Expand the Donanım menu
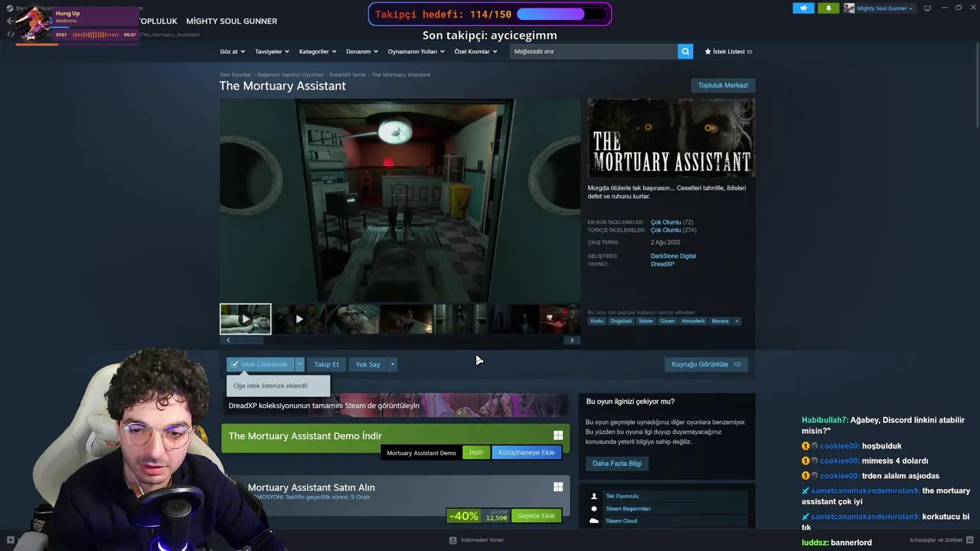The height and width of the screenshot is (551, 980). coord(362,51)
